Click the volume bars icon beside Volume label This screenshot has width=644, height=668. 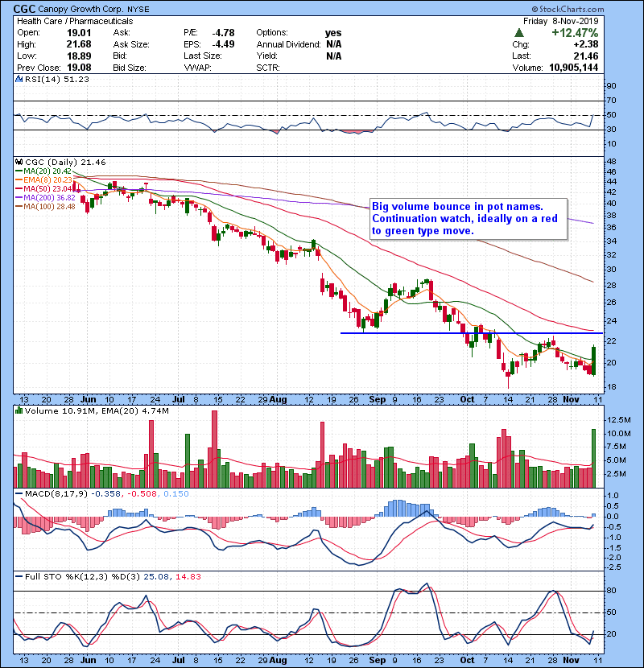click(x=19, y=410)
